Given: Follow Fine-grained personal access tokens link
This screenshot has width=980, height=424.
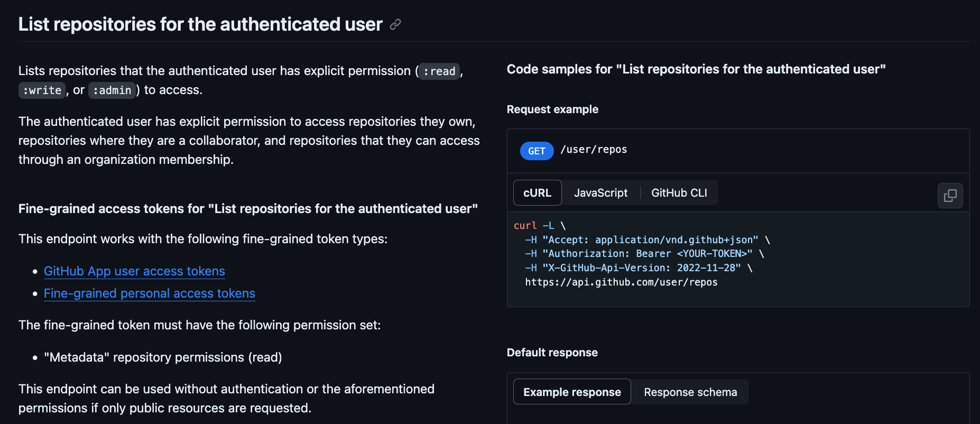Looking at the screenshot, I should (x=149, y=293).
